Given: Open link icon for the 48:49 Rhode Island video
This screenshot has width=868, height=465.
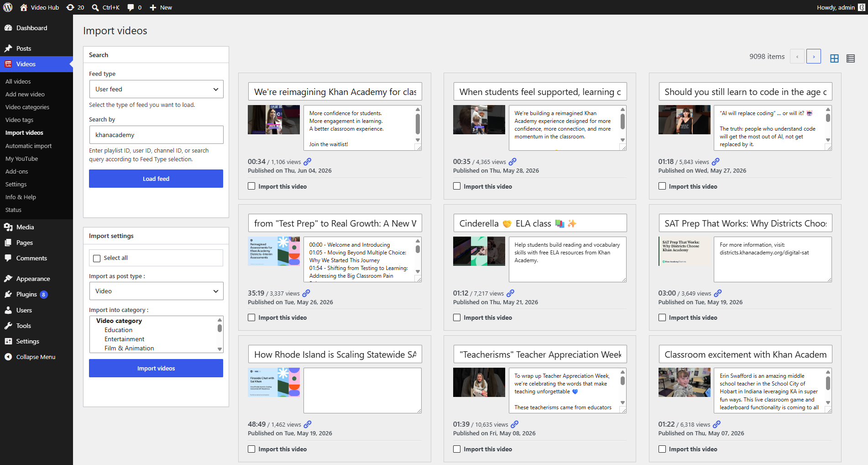Looking at the screenshot, I should (308, 424).
